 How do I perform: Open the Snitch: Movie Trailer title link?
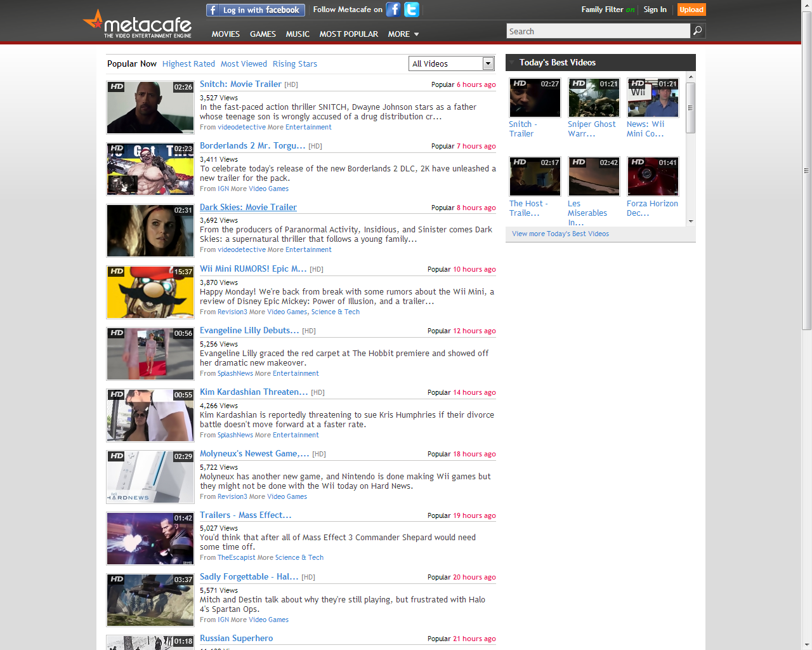tap(240, 84)
